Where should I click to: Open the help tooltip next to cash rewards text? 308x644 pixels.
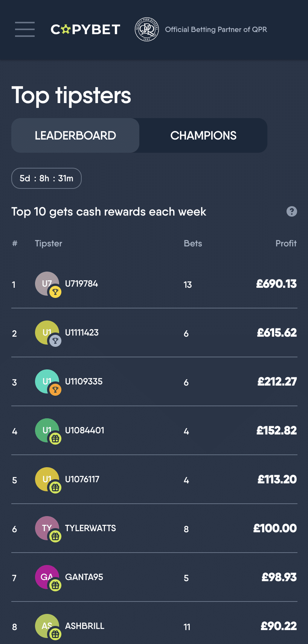(x=291, y=212)
